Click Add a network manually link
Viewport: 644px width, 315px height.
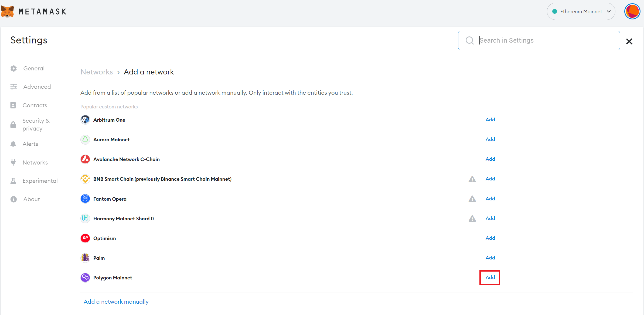click(116, 302)
